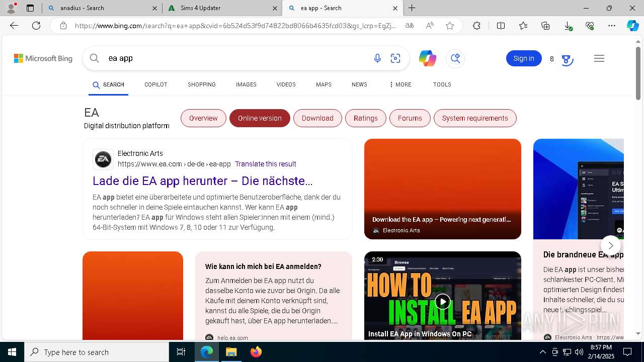
Task: Go to Microsoft Bing home logo
Action: click(x=43, y=58)
